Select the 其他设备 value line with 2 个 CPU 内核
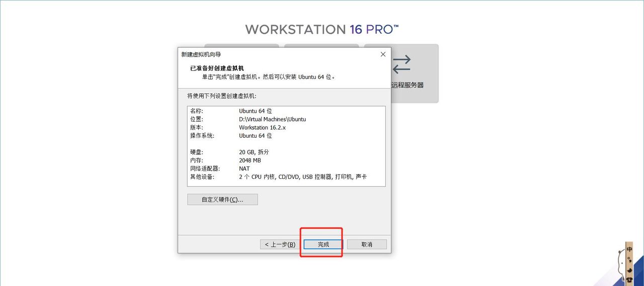Viewport: 644px width, 286px height. [303, 177]
